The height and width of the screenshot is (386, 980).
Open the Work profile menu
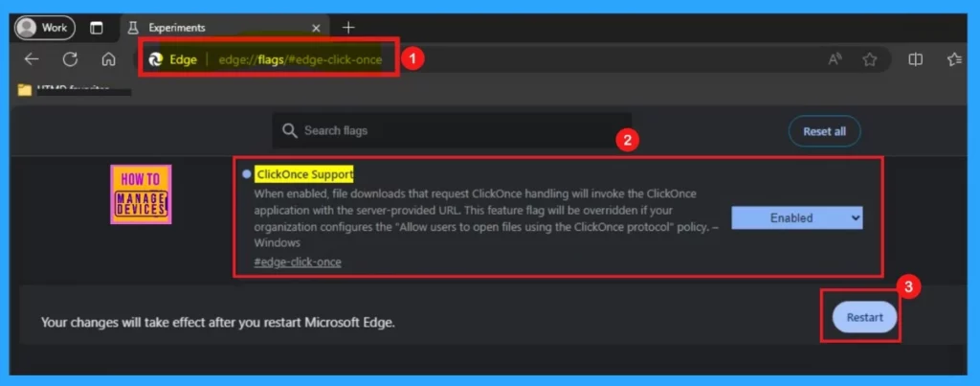(x=44, y=28)
